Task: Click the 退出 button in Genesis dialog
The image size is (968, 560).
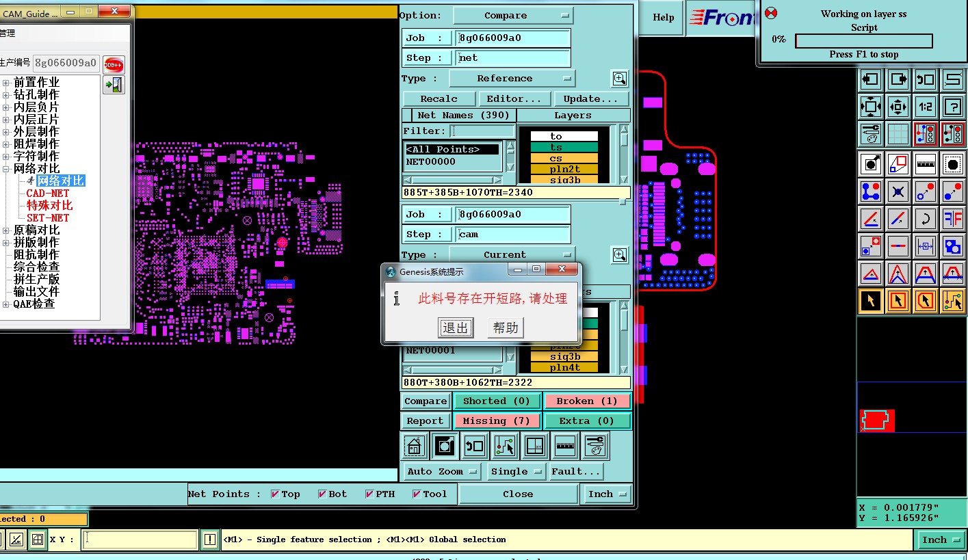Action: [456, 328]
